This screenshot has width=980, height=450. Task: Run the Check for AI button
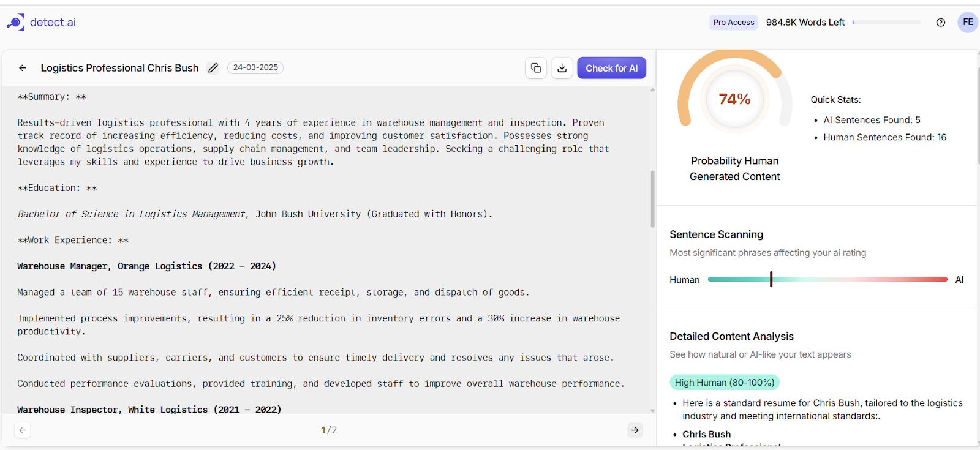611,68
